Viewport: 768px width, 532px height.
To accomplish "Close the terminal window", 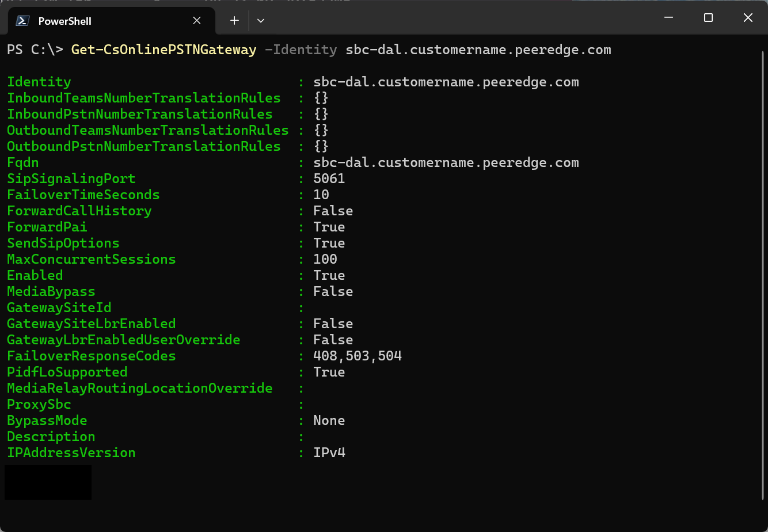I will click(x=748, y=18).
